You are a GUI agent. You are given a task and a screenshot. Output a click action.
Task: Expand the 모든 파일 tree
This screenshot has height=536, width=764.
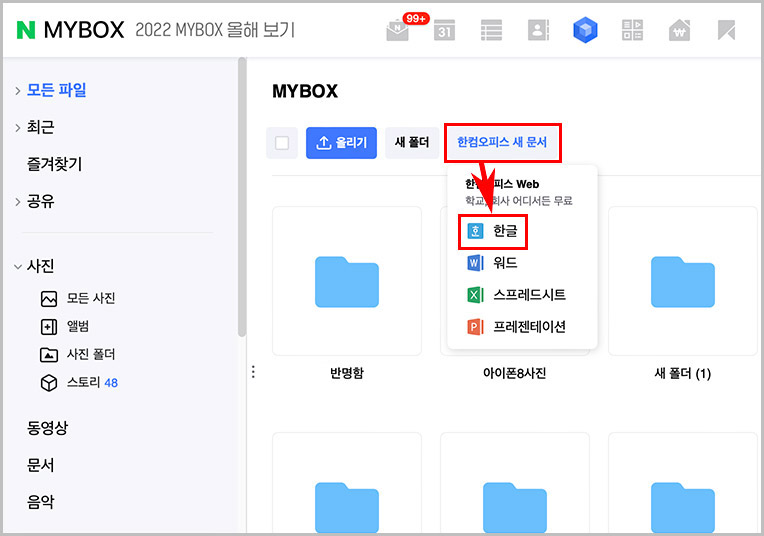18,91
